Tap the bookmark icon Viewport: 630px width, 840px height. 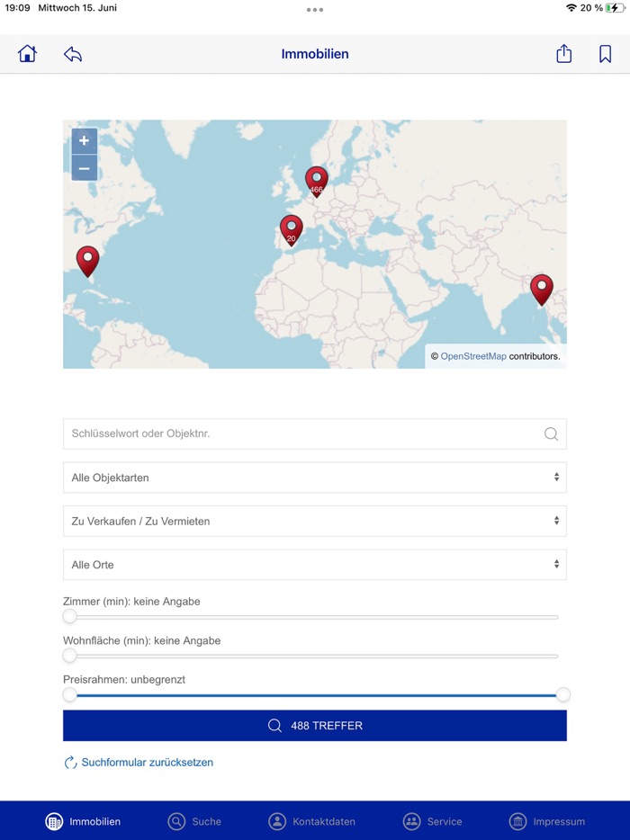click(605, 54)
